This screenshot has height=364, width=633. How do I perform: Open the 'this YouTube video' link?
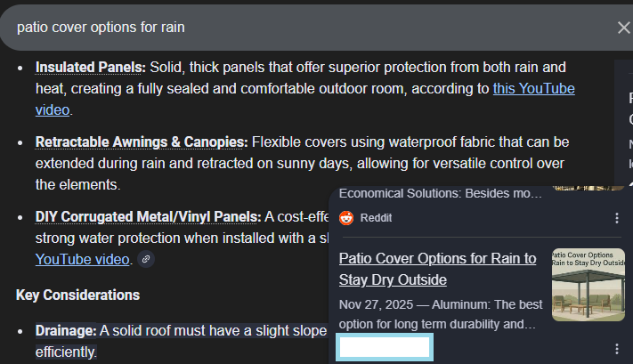tap(532, 88)
